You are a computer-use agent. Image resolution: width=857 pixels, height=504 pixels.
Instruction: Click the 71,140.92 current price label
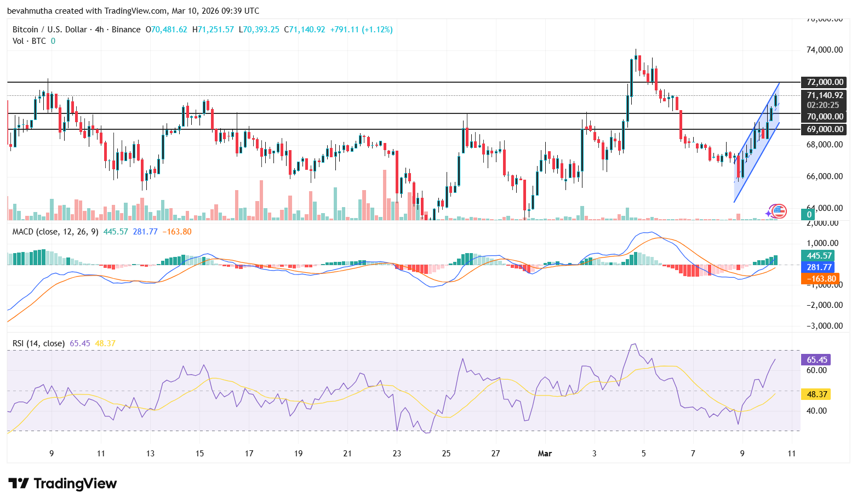824,95
